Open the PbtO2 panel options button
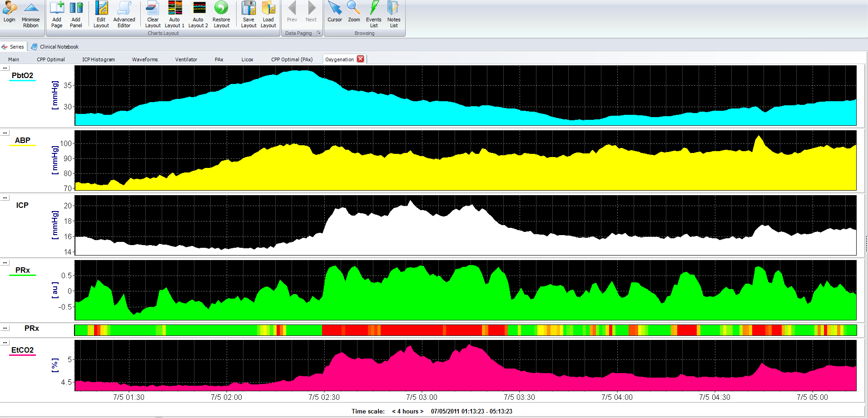 tap(5, 68)
